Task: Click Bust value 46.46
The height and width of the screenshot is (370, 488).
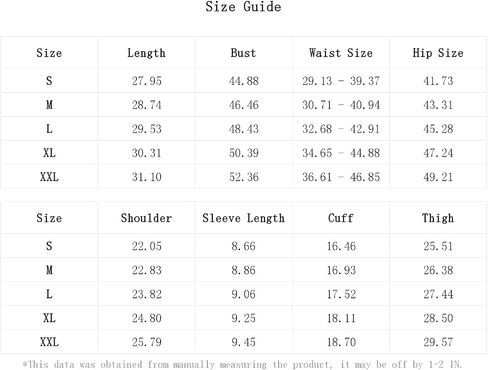Action: tap(244, 105)
